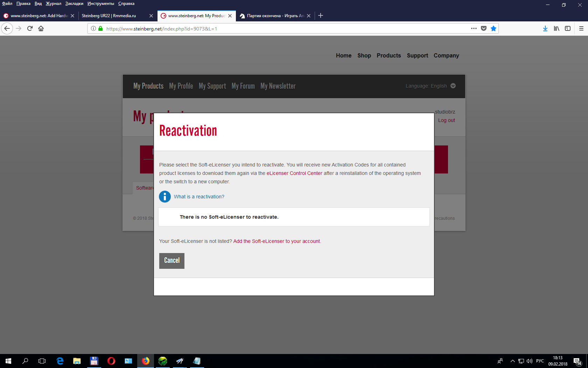Open the Инструменты menu

pyautogui.click(x=101, y=4)
